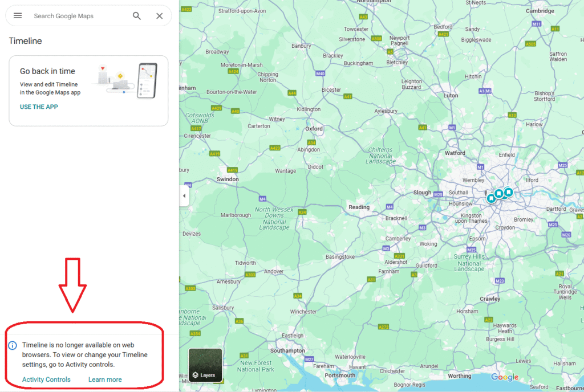The height and width of the screenshot is (392, 584).
Task: Click the Bicester town label
Action: 331,89
